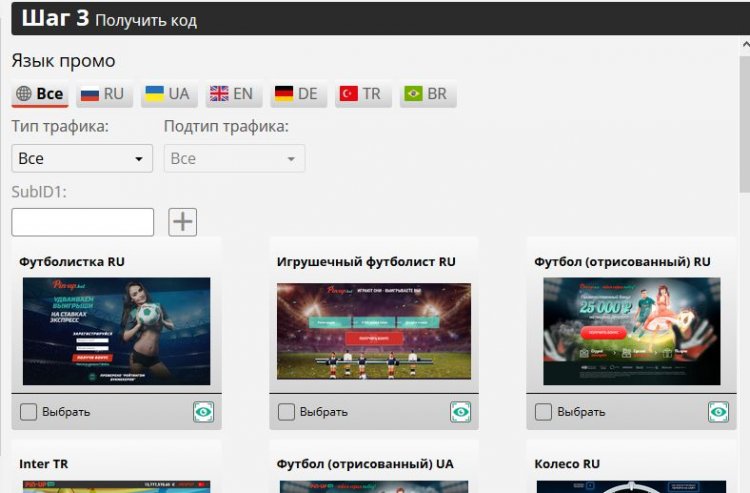The width and height of the screenshot is (750, 493).
Task: Check Выбрать for Футболистка RU
Action: (29, 412)
